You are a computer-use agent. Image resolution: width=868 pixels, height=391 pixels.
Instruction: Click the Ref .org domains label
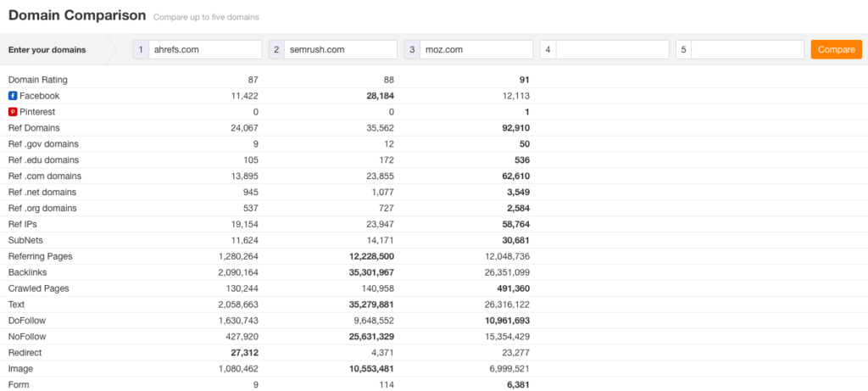[42, 209]
